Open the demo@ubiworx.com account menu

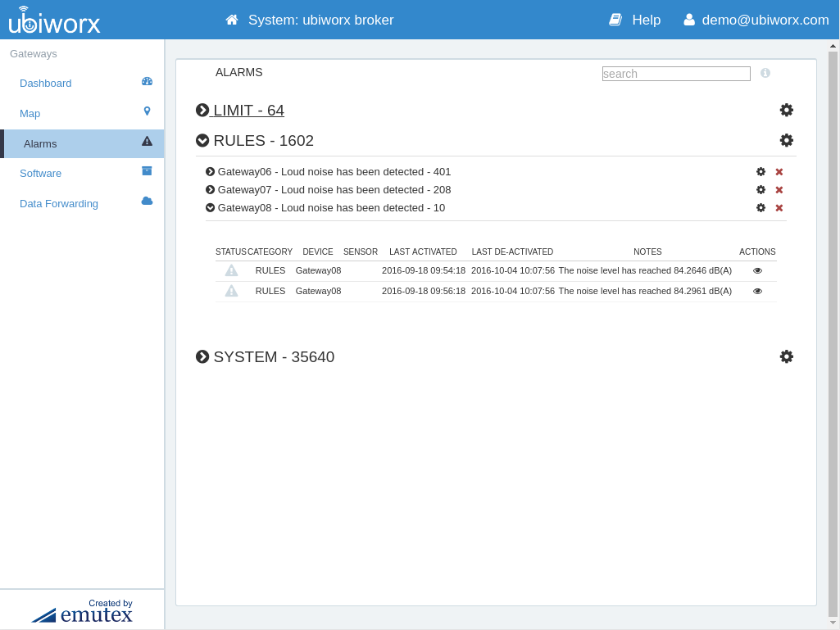(x=765, y=20)
